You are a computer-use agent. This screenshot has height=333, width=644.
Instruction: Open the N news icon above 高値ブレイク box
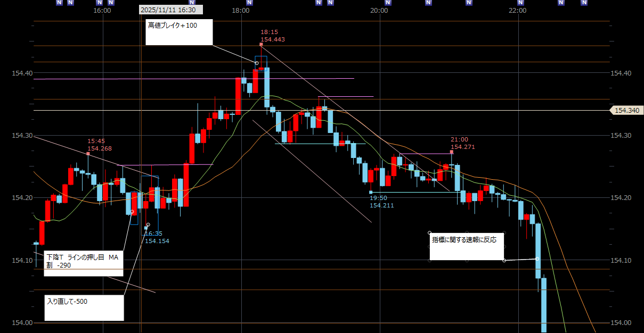191,3
